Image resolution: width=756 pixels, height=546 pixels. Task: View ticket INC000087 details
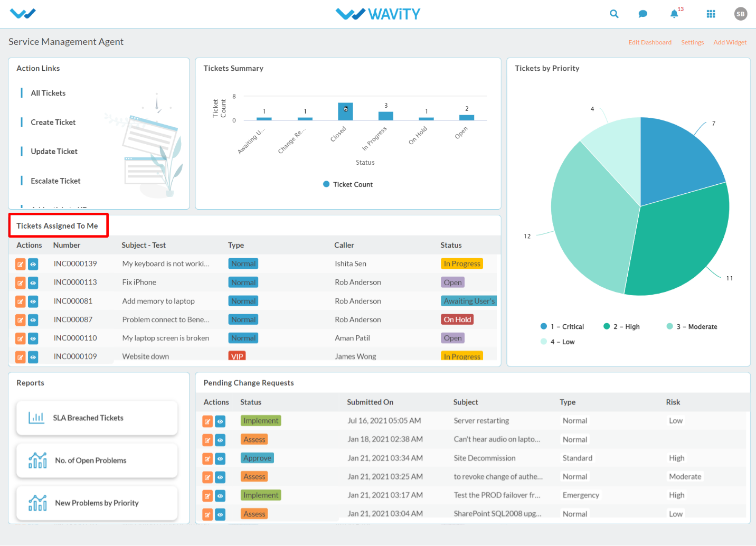pyautogui.click(x=33, y=320)
